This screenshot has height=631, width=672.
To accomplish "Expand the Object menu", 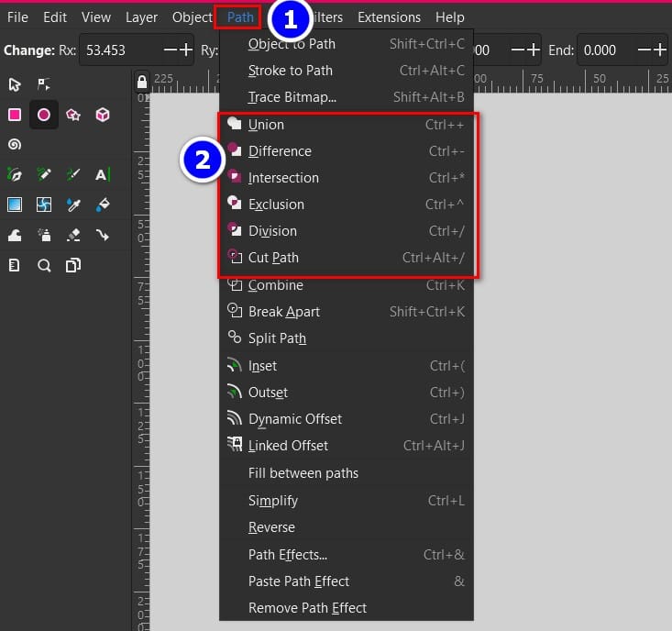I will click(x=192, y=17).
